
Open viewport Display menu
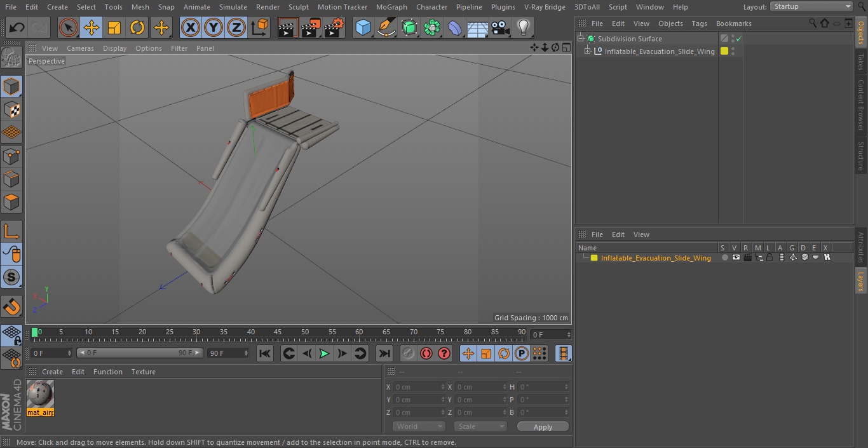(x=114, y=48)
